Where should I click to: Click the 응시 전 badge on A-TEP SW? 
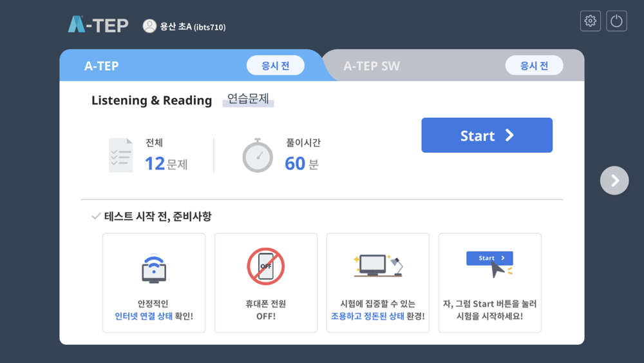point(534,66)
